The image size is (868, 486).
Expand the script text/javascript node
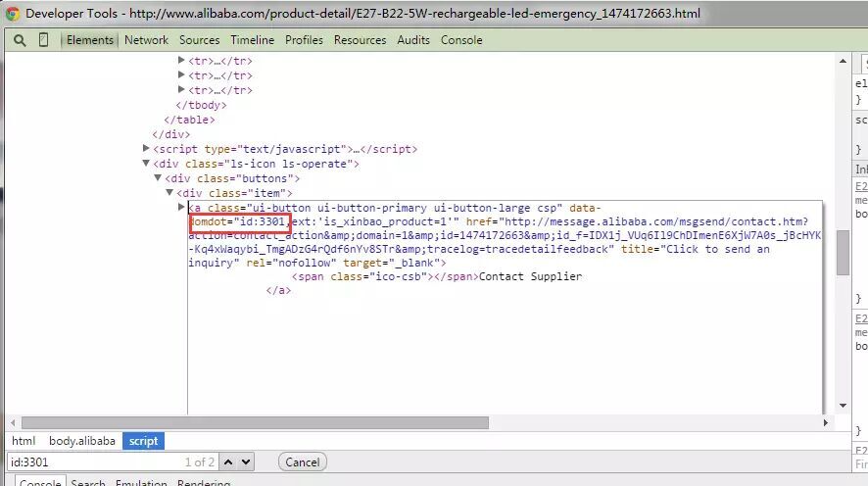pos(147,149)
